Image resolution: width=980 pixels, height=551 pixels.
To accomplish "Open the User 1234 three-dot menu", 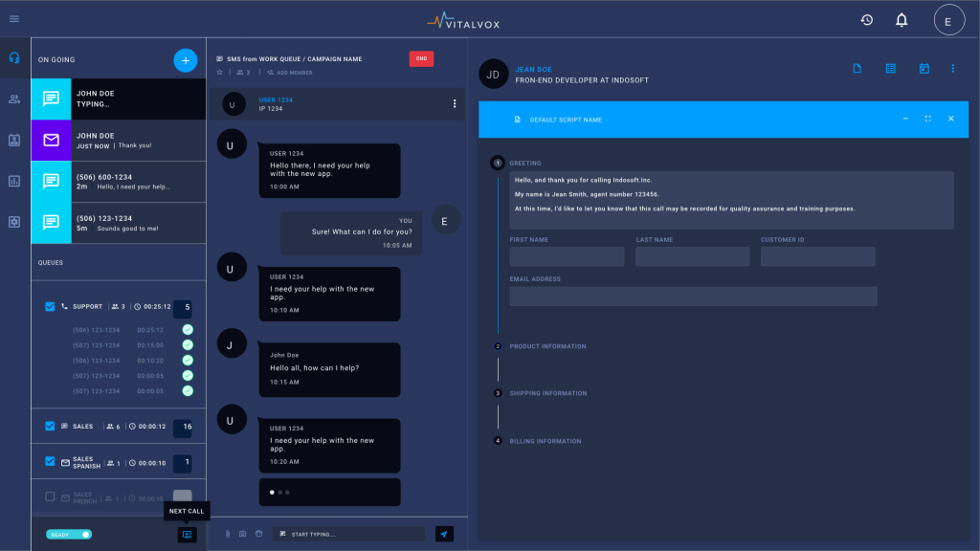I will (x=455, y=103).
